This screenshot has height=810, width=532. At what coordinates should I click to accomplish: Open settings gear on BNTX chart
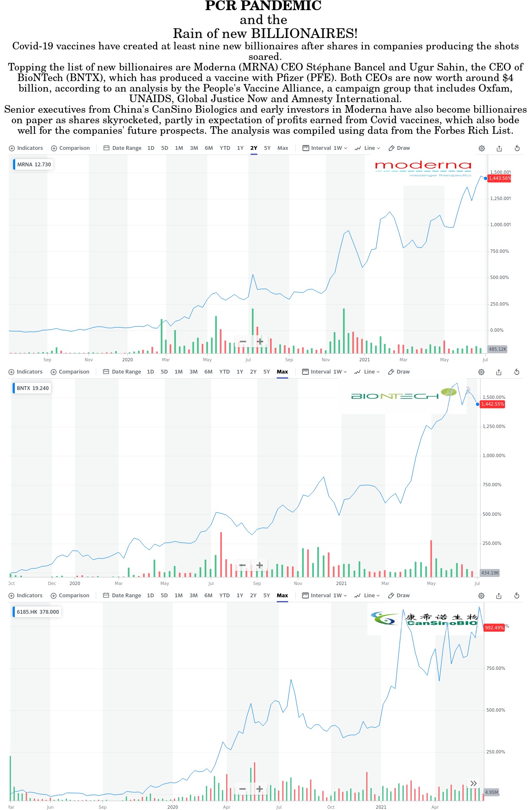tap(481, 372)
